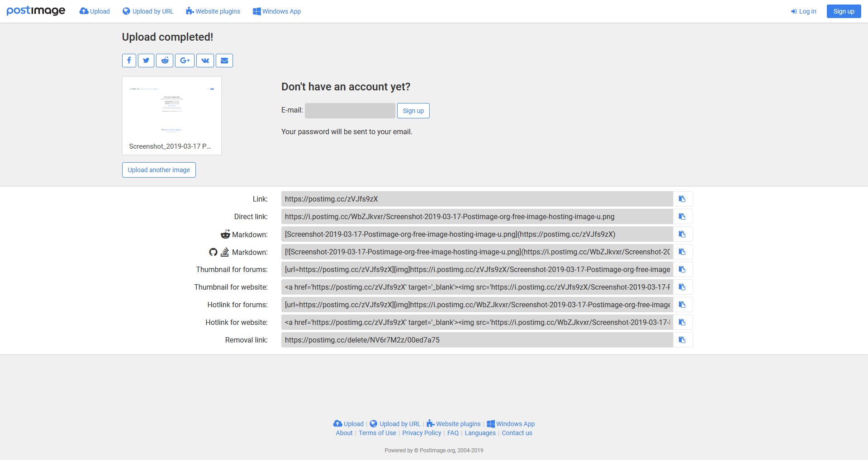
Task: Share upload on Reddit
Action: tap(165, 61)
